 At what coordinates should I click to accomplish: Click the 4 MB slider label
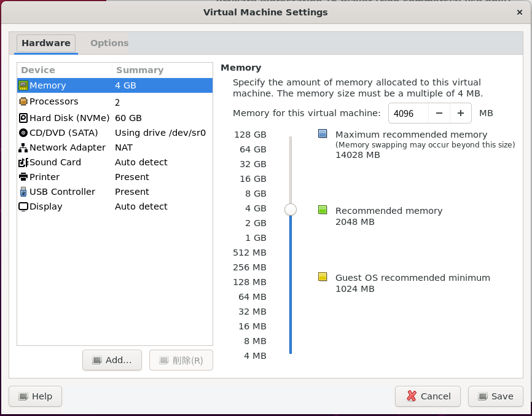255,356
